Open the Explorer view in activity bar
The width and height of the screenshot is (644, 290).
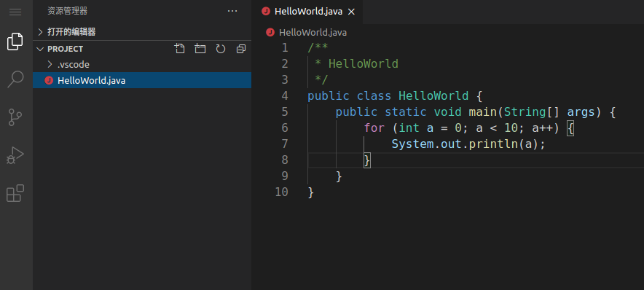[15, 42]
